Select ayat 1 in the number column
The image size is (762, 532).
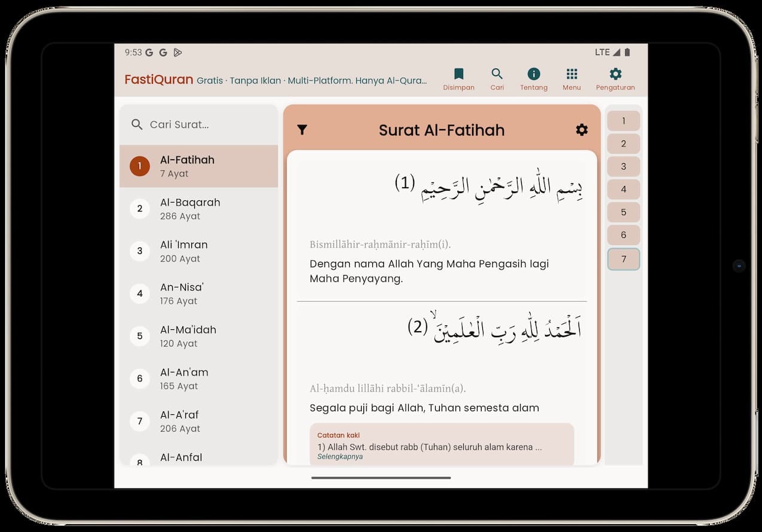tap(623, 120)
